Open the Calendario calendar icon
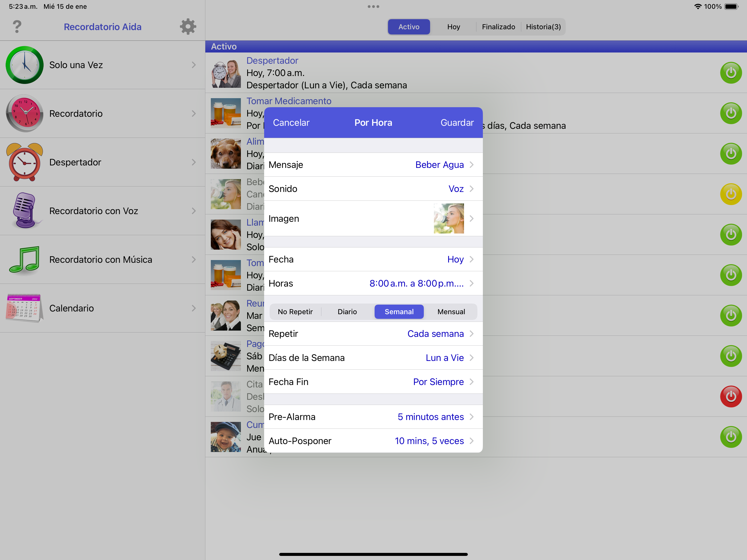747x560 pixels. tap(25, 308)
